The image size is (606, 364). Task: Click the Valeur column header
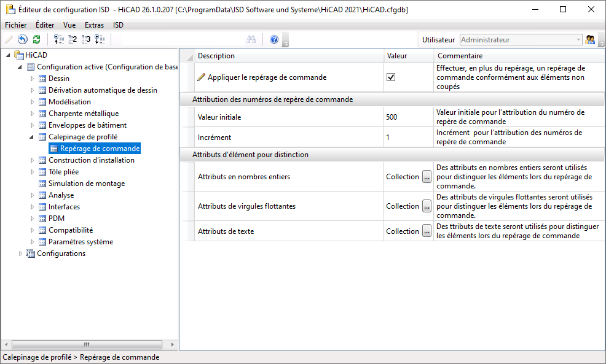click(409, 56)
